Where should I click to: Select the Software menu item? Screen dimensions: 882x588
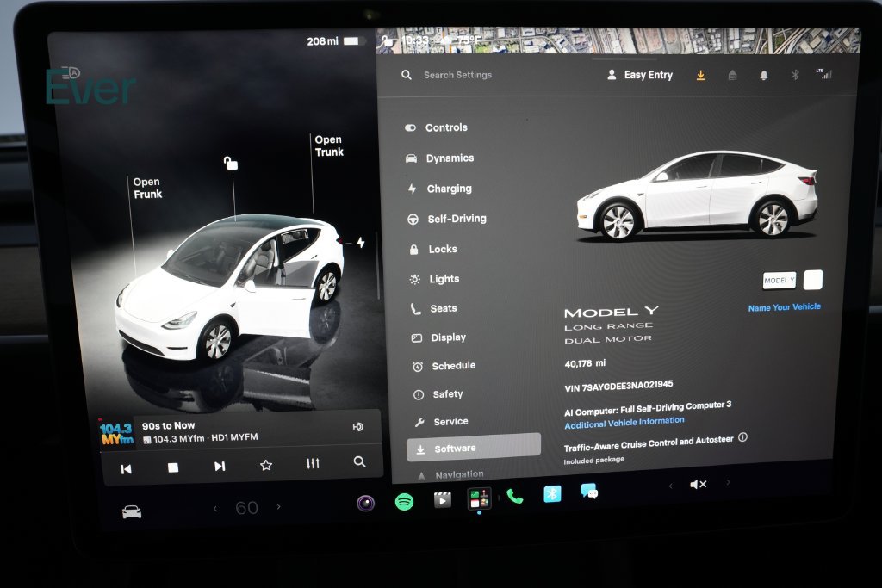tap(473, 448)
